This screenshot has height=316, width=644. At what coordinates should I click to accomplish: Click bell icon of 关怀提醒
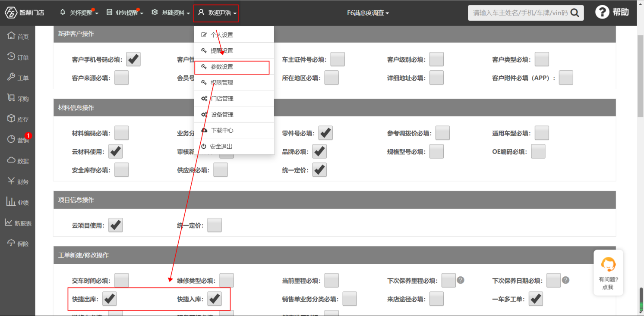click(63, 13)
